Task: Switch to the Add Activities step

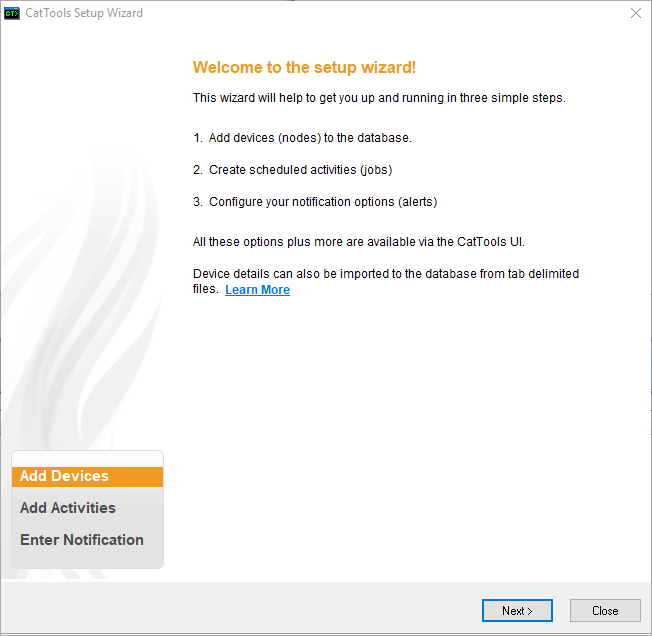Action: 68,508
